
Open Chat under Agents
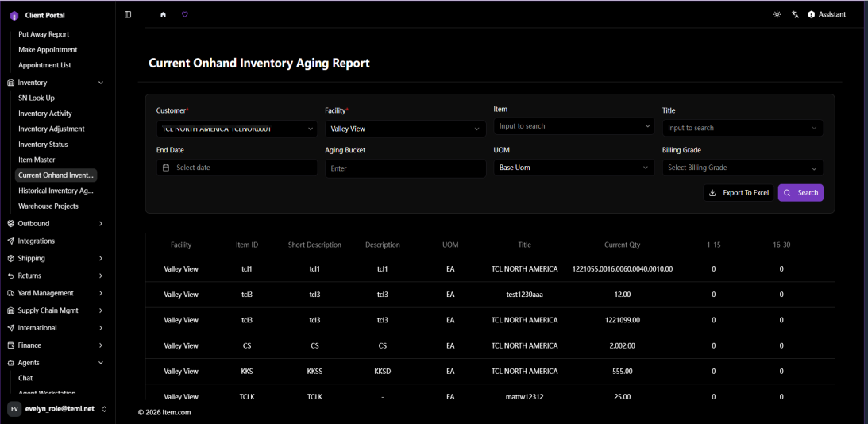click(x=25, y=378)
